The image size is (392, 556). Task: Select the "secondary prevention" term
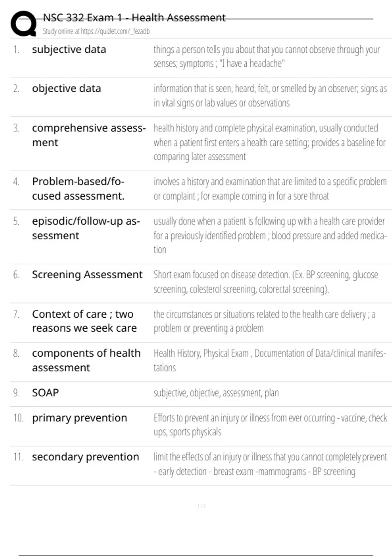(85, 457)
